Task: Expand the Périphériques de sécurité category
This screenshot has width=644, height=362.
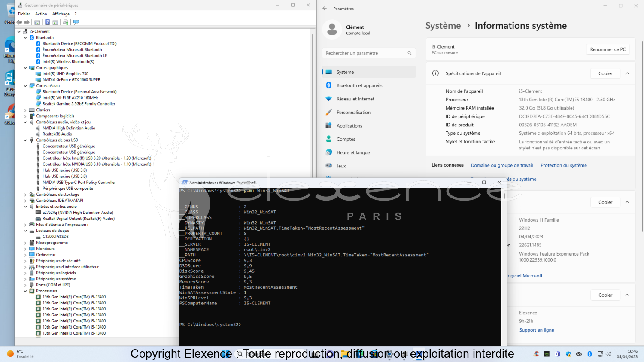Action: tap(25, 261)
